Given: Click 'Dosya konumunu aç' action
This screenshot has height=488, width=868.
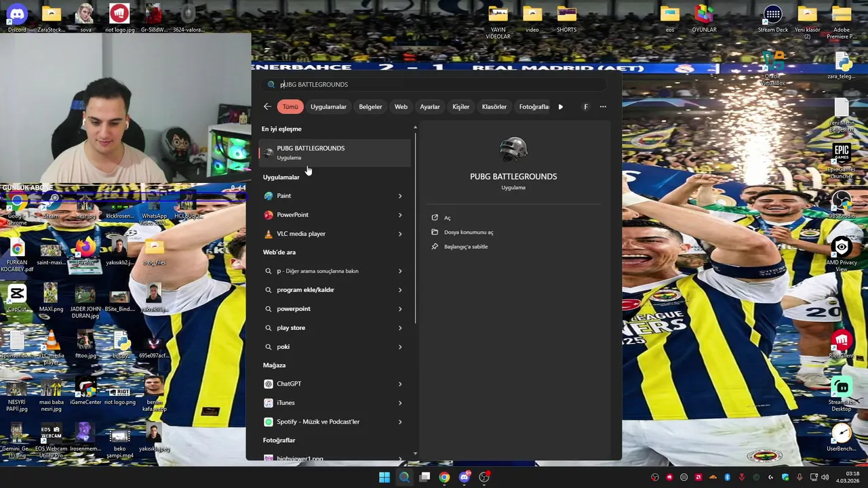Looking at the screenshot, I should tap(469, 232).
